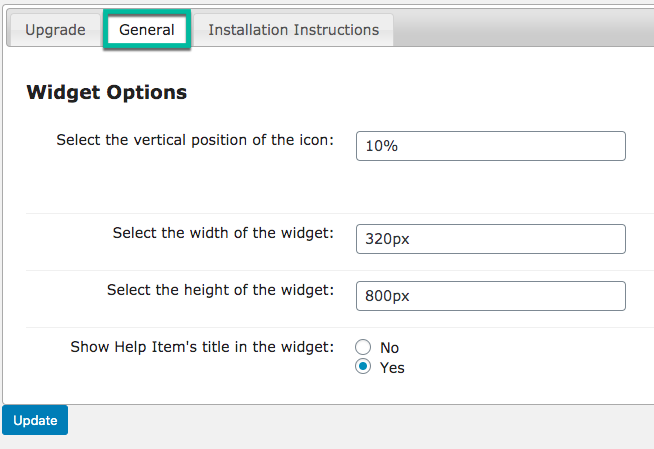Choose the Yes radio button
Image resolution: width=654 pixels, height=449 pixels.
[363, 366]
